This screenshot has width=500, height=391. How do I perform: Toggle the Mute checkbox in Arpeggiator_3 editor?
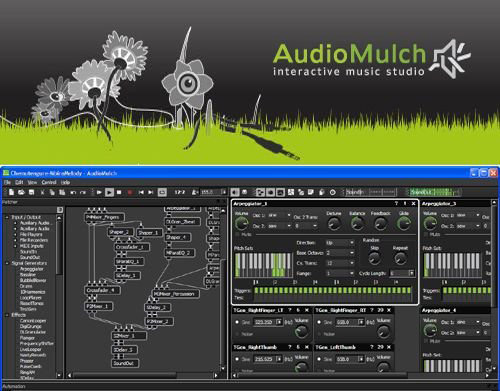pyautogui.click(x=238, y=235)
